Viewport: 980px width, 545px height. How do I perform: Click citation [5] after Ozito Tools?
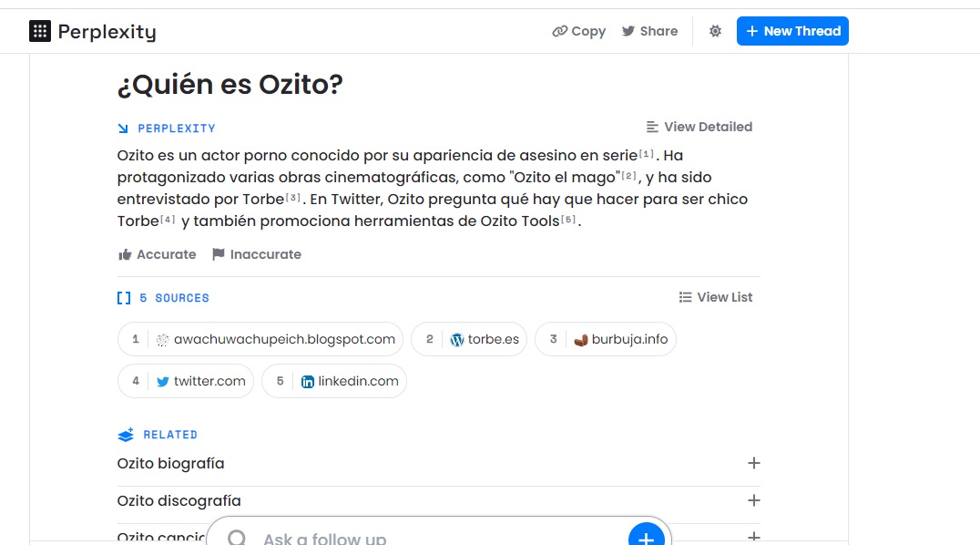[x=568, y=220]
